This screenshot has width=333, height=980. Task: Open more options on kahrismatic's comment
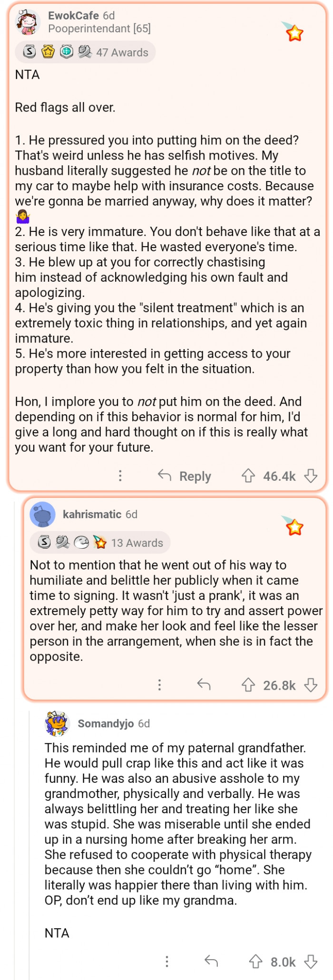tap(159, 685)
